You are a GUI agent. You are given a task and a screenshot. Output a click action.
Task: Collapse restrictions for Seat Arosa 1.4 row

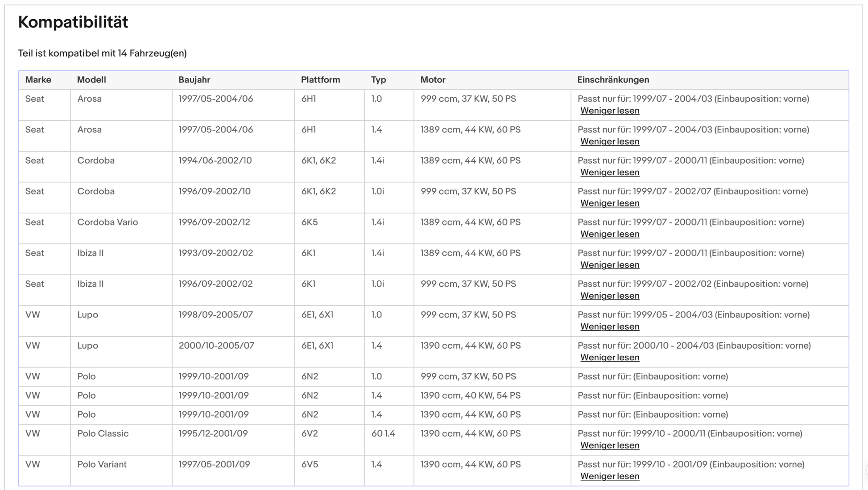pyautogui.click(x=609, y=141)
